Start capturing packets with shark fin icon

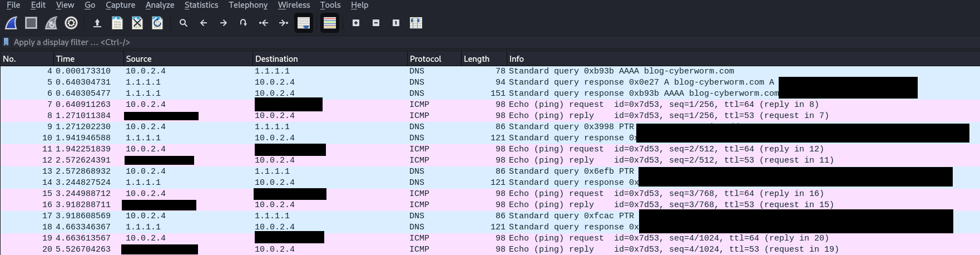[x=11, y=23]
